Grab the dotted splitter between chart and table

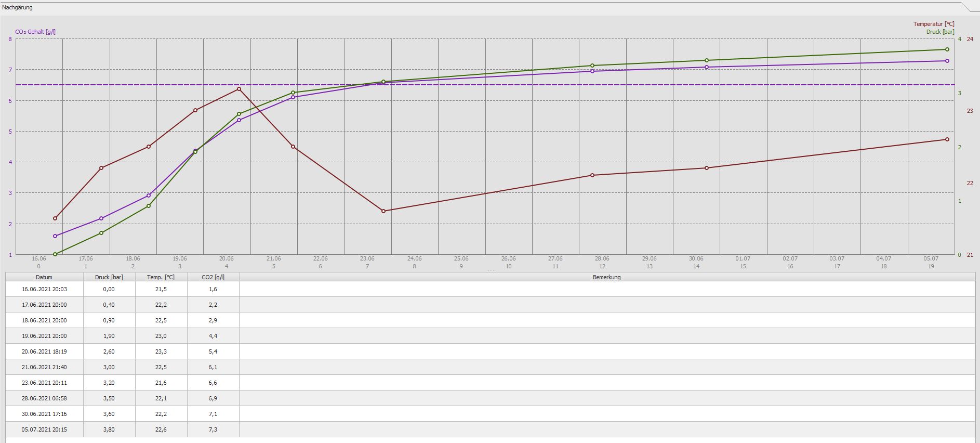(x=490, y=271)
